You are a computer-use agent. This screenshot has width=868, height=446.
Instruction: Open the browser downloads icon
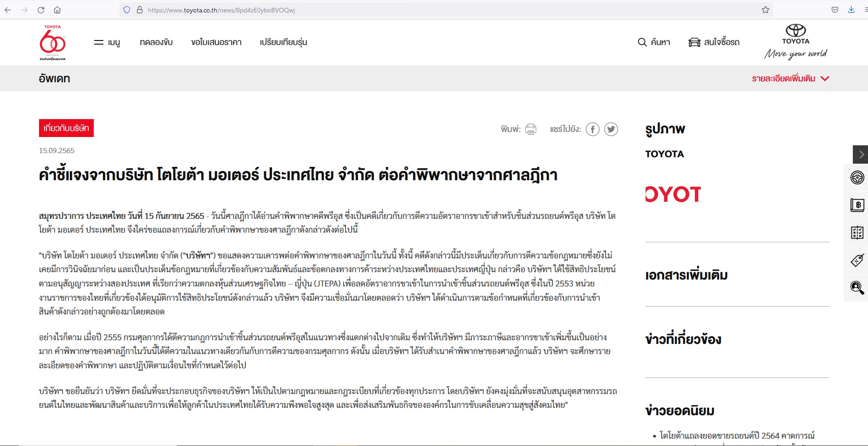click(x=851, y=10)
